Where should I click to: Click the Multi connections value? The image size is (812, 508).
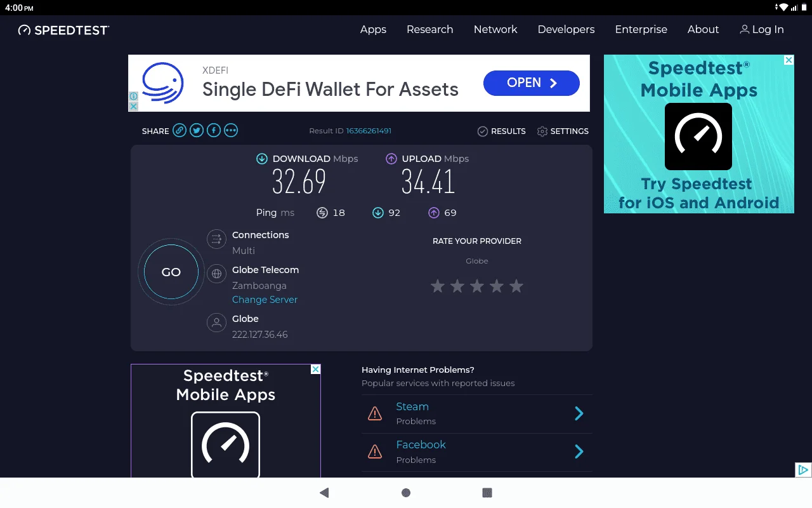pos(244,251)
